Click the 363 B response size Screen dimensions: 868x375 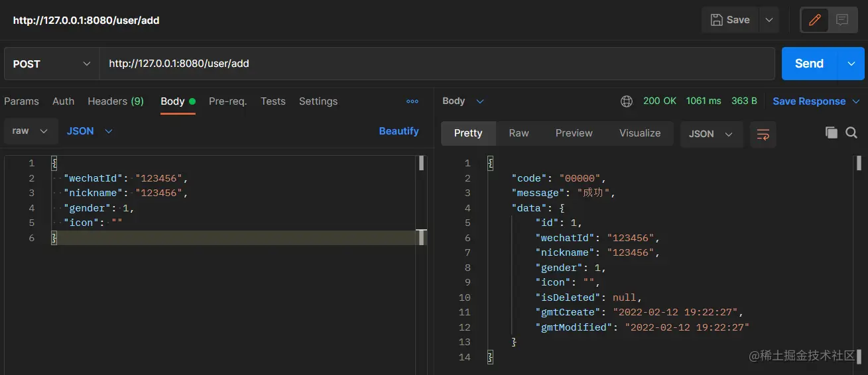click(x=744, y=101)
